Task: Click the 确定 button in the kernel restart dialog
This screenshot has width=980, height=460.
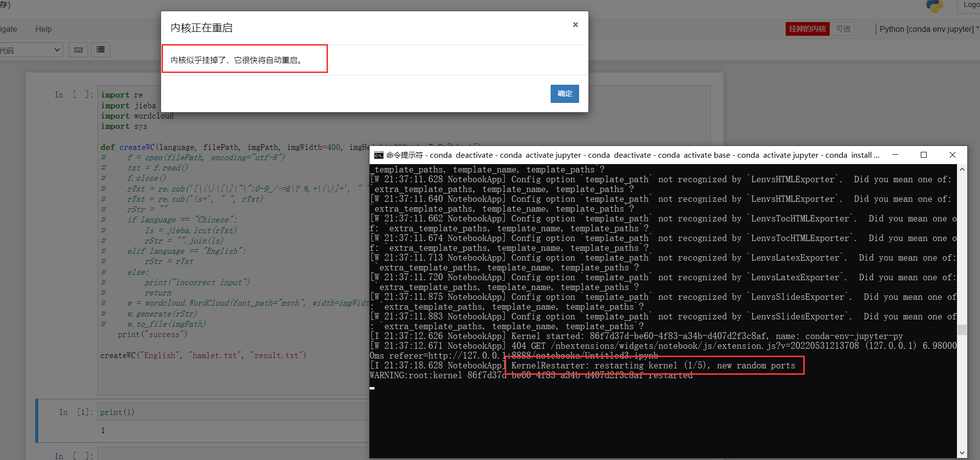Action: pos(564,94)
